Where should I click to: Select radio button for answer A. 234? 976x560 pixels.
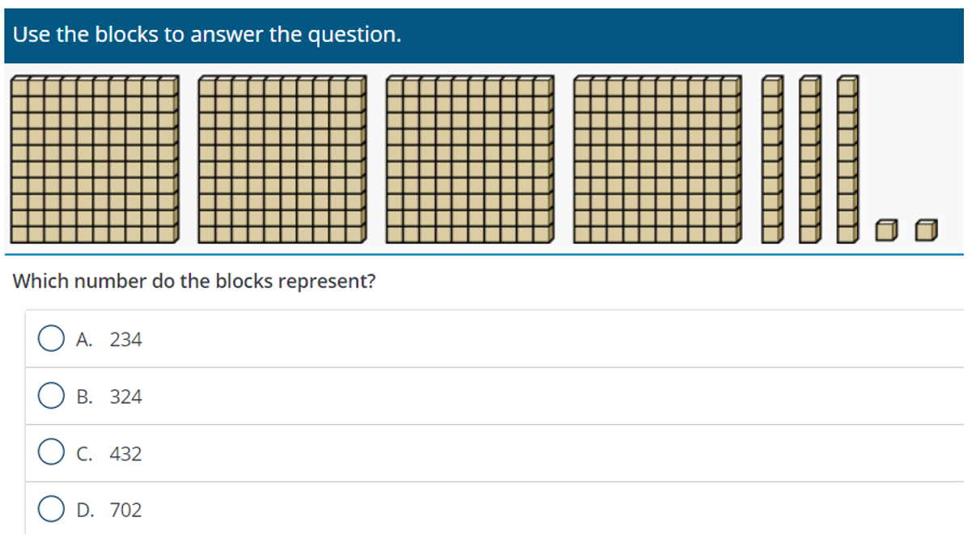pyautogui.click(x=50, y=339)
